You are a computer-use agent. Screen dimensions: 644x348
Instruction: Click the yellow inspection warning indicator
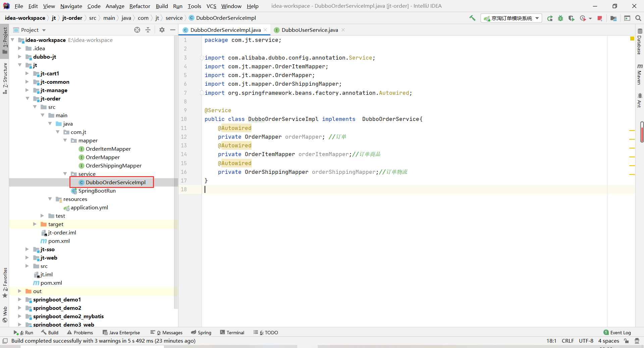tap(632, 39)
